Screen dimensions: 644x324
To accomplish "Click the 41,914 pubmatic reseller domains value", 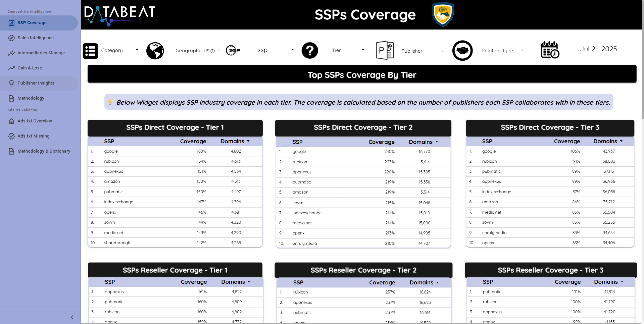I will 609,292.
